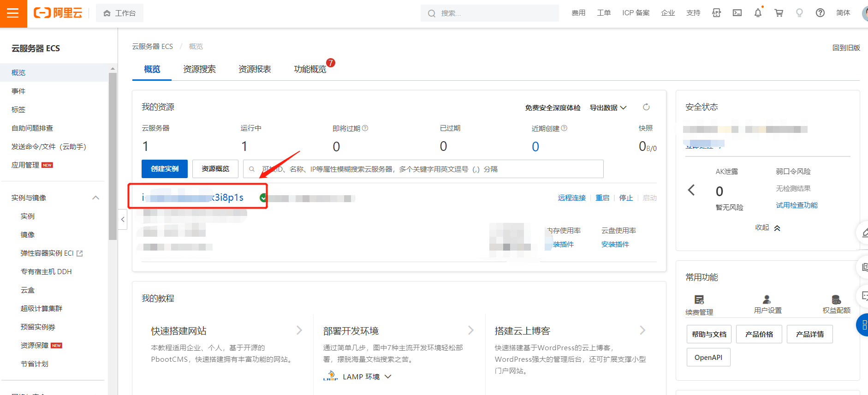Open the 快速搭建网站 tutorial arrow
This screenshot has height=395, width=868.
[299, 330]
